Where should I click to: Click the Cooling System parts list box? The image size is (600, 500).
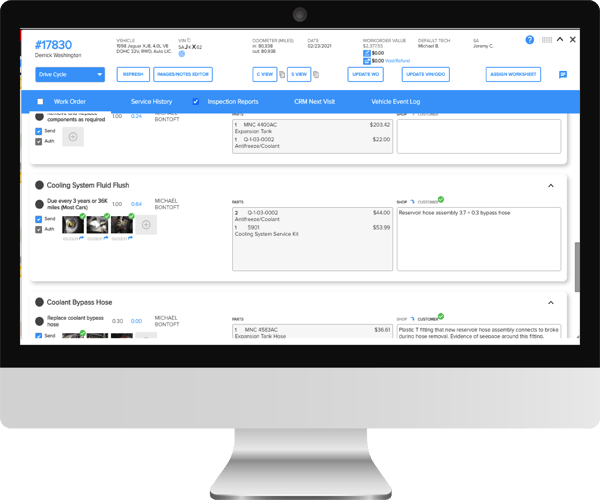pyautogui.click(x=312, y=239)
